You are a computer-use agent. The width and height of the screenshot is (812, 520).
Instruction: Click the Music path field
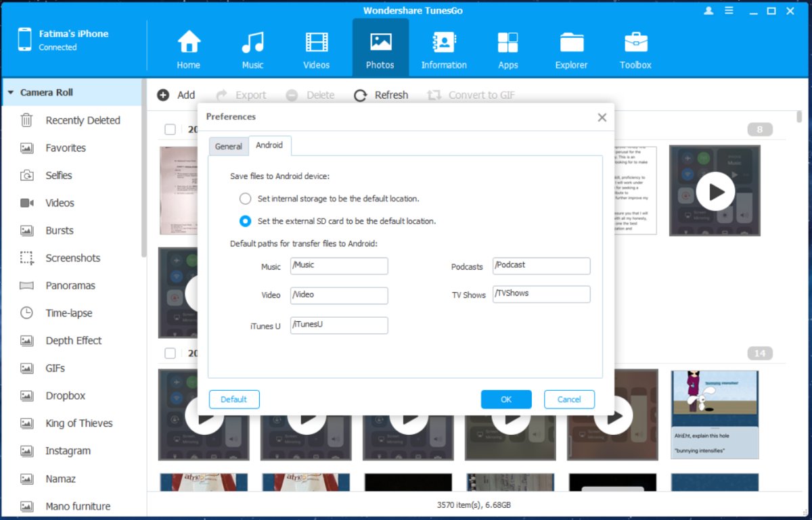(339, 266)
